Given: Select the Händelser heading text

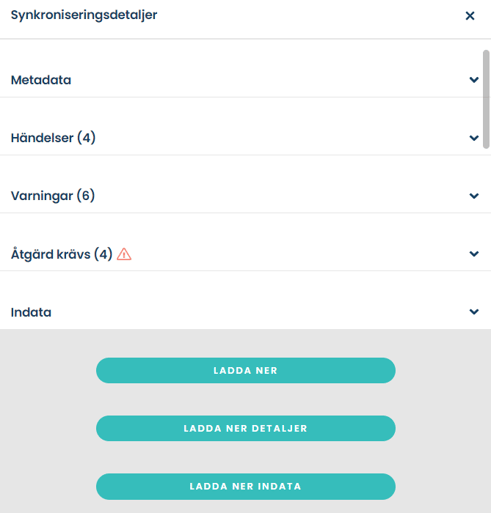Looking at the screenshot, I should pyautogui.click(x=42, y=138).
